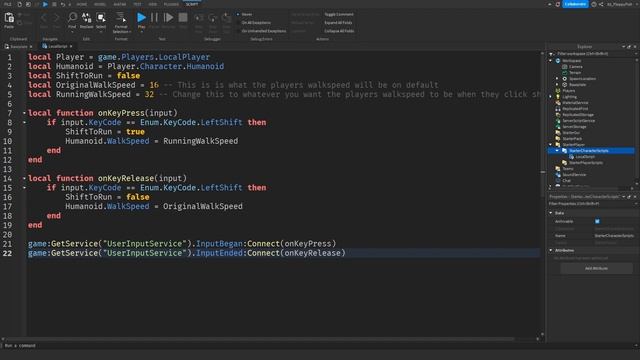Screen dimensions: 640x360
Task: Select StarterPlayerScripts in Explorer
Action: (586, 163)
